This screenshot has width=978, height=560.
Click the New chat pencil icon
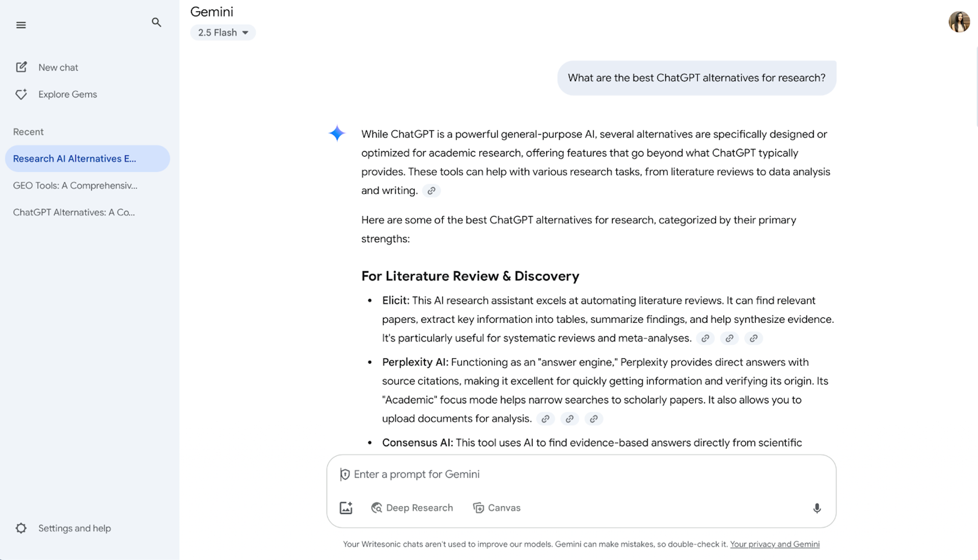click(21, 67)
